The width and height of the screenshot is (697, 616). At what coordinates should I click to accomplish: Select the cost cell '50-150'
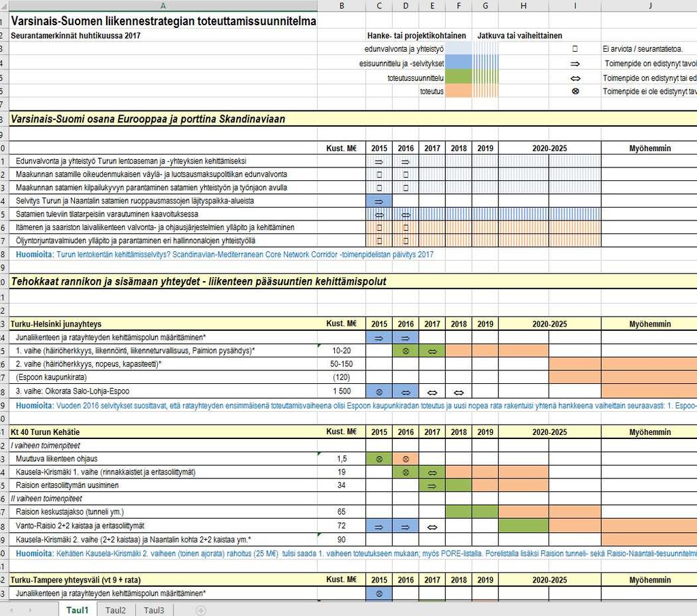tap(342, 364)
